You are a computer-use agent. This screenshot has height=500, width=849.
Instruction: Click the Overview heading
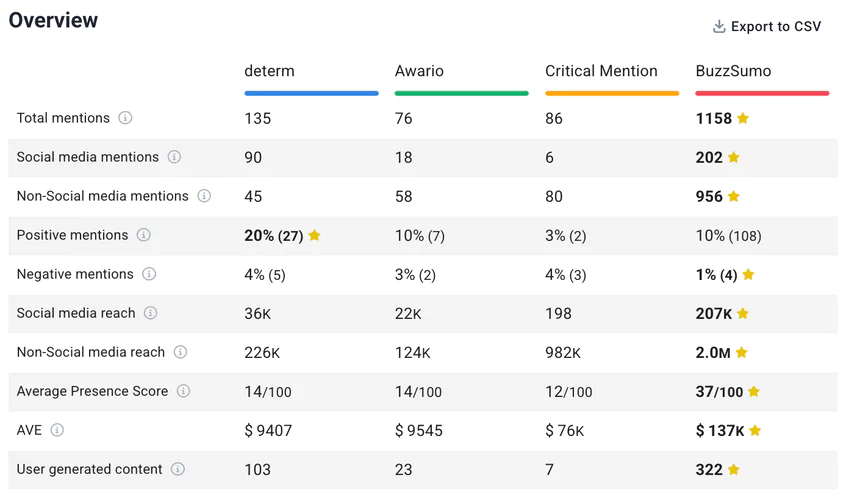click(53, 20)
